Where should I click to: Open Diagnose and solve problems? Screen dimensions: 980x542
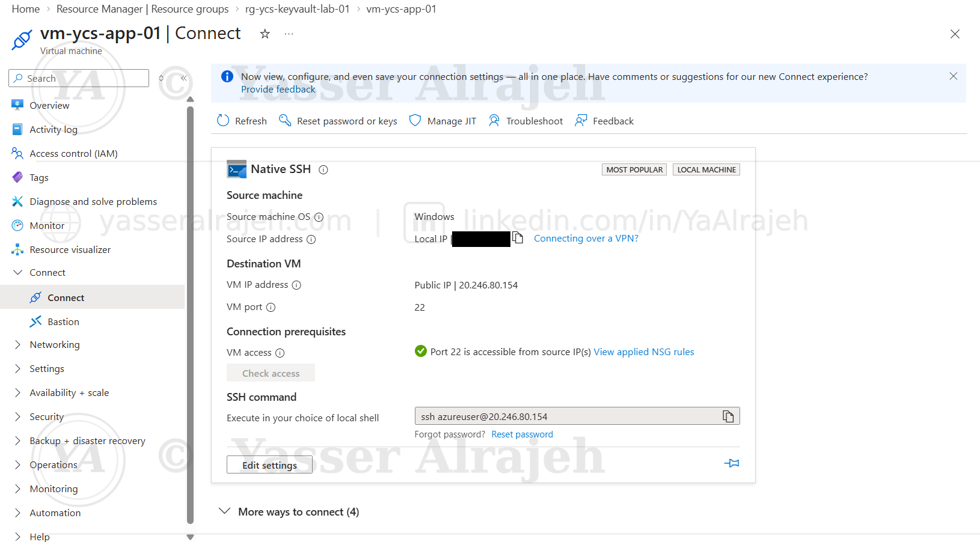click(93, 201)
